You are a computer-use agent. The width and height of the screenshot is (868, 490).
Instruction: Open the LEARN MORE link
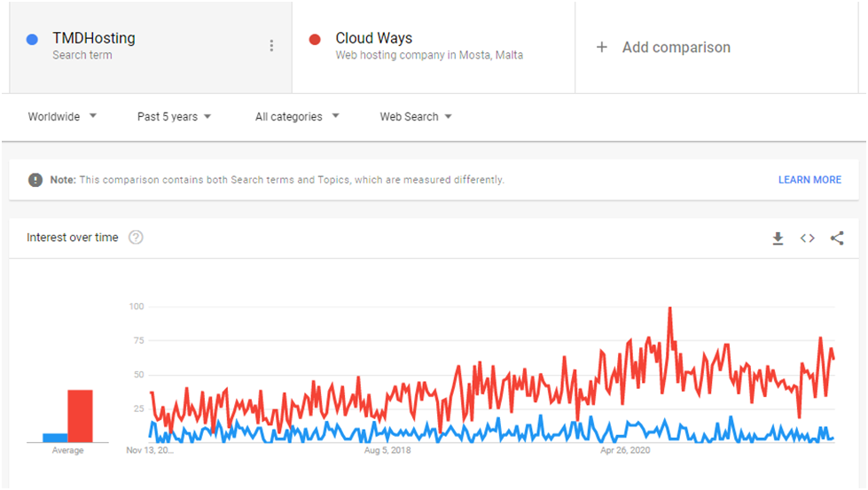click(809, 180)
